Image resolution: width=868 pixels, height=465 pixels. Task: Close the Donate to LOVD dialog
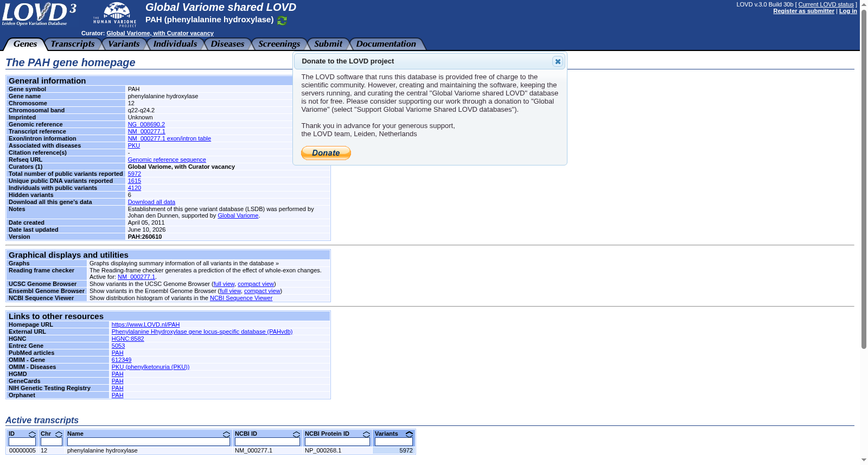pyautogui.click(x=558, y=61)
